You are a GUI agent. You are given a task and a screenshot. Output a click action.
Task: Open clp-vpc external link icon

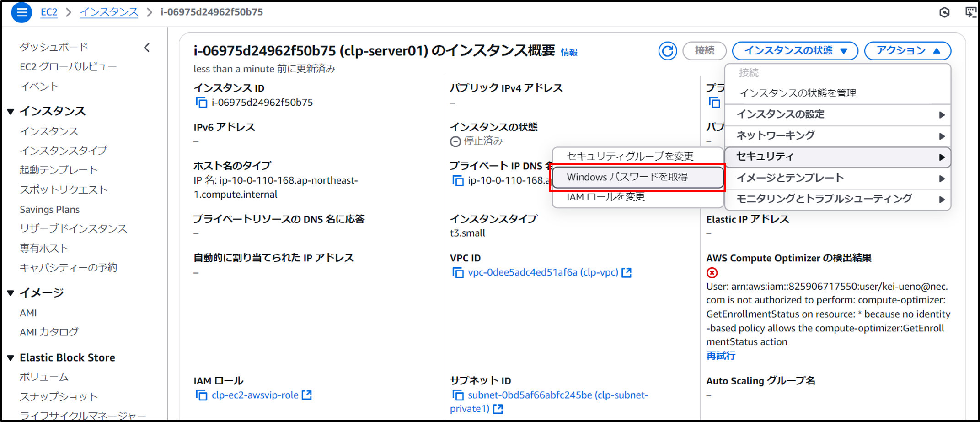[x=627, y=273]
